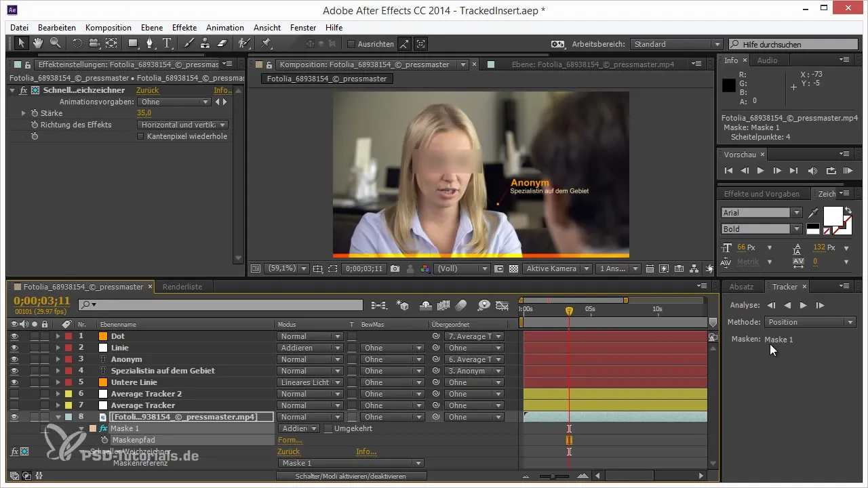The width and height of the screenshot is (868, 488).
Task: Open the Graph Editor in timeline
Action: point(502,305)
